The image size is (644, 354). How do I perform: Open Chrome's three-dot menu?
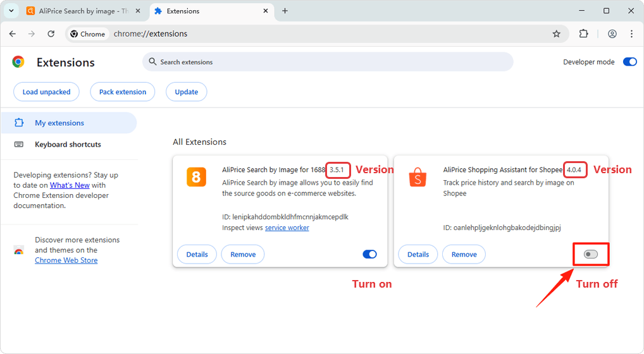631,34
